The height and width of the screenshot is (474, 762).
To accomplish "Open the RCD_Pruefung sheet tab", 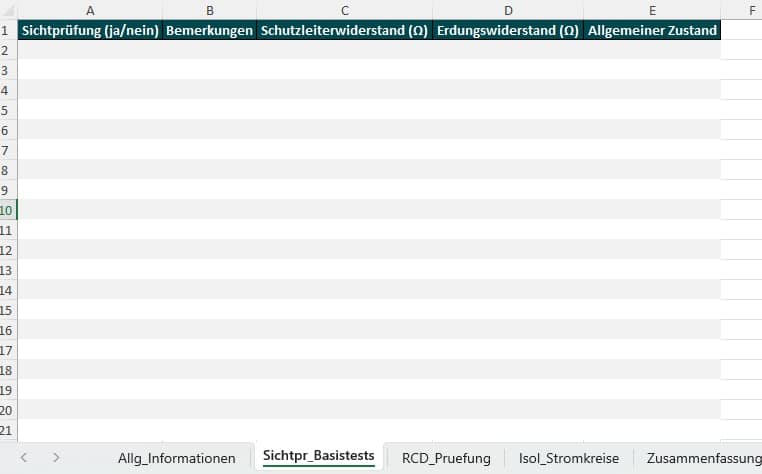I will (x=446, y=458).
